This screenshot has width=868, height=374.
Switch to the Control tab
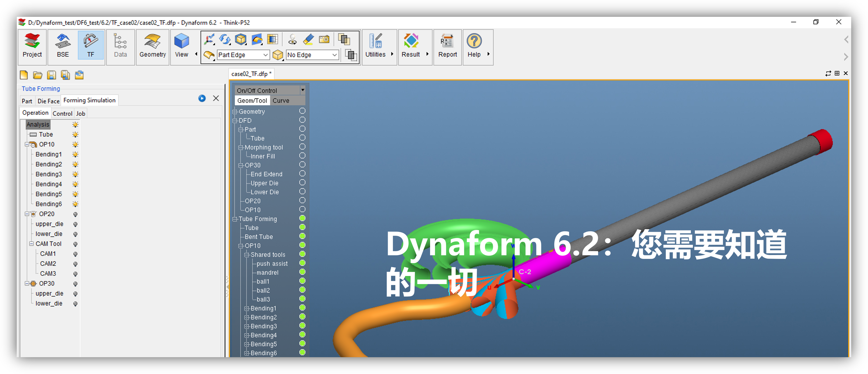(x=62, y=114)
